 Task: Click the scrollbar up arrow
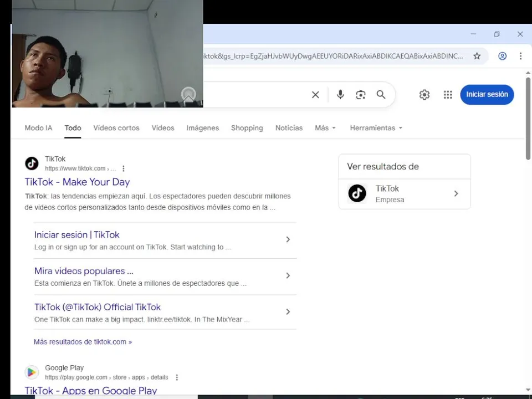pos(528,73)
